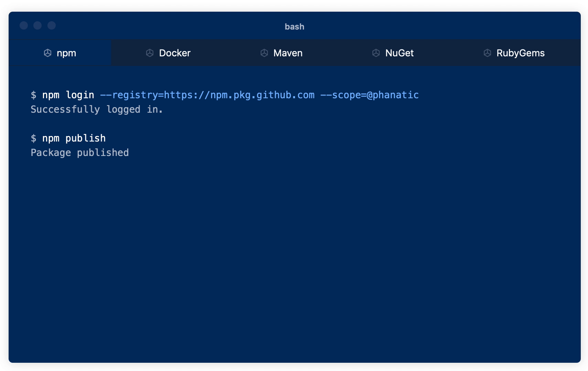Click 'Successfully logged in.' output line
This screenshot has width=588, height=371.
coord(97,110)
